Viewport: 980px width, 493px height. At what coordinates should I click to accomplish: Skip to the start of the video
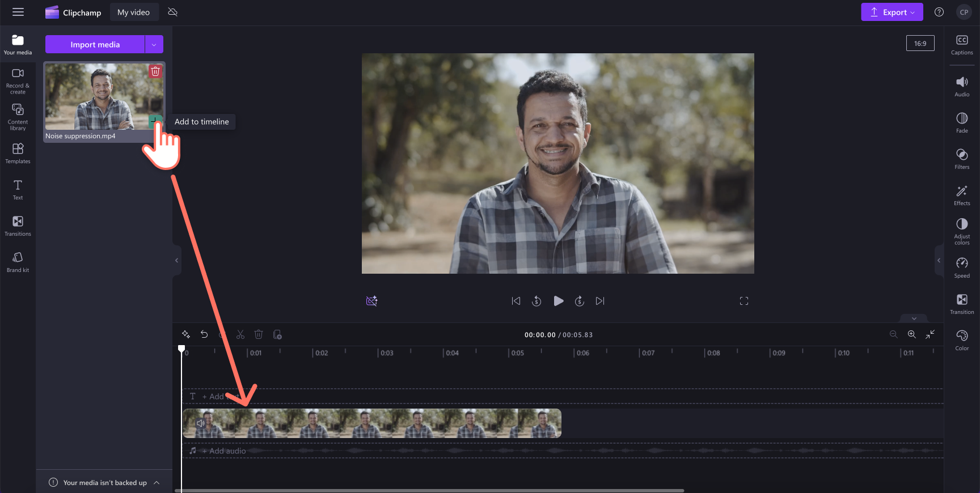coord(516,301)
